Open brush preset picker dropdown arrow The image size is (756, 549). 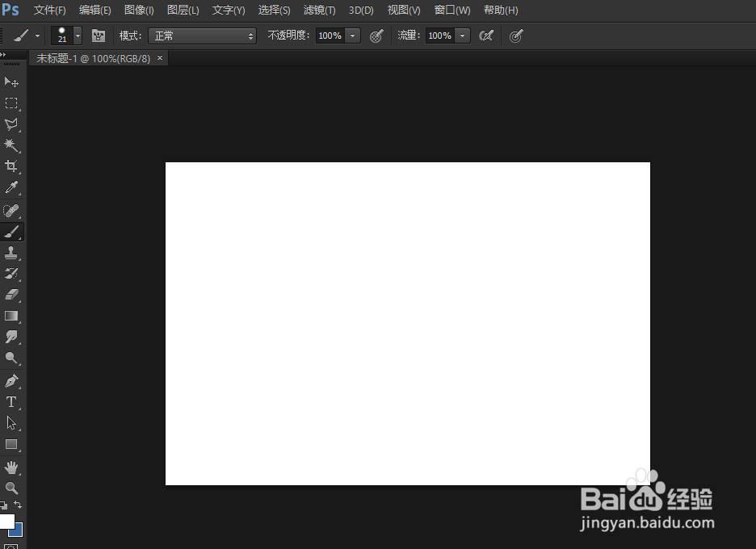(x=78, y=36)
